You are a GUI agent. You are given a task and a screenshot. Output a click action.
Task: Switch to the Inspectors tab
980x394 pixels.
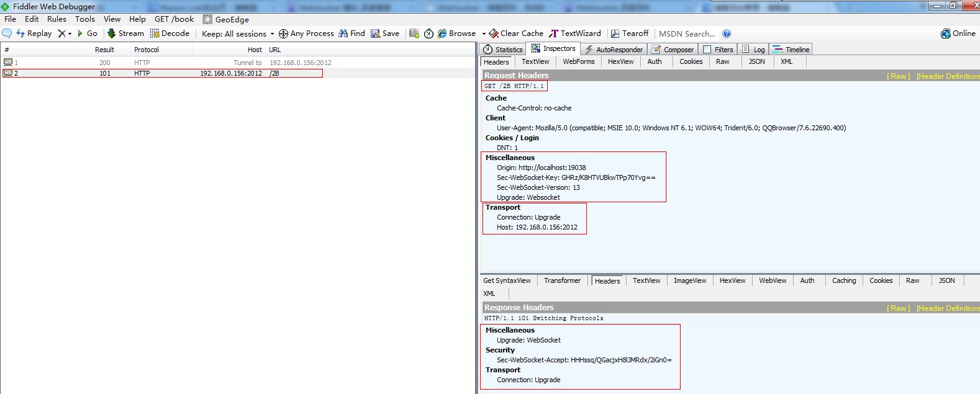pyautogui.click(x=553, y=48)
